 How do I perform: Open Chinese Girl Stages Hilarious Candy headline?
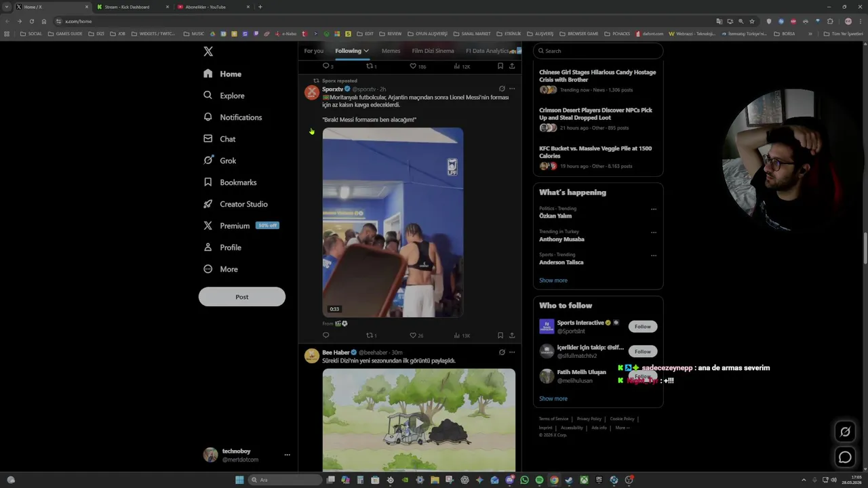pos(597,76)
